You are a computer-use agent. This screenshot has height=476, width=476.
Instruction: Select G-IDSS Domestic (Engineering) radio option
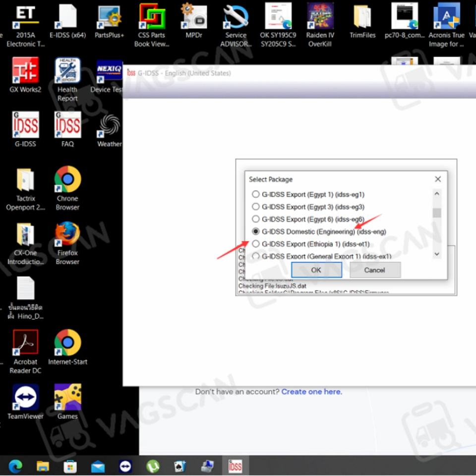tap(256, 232)
